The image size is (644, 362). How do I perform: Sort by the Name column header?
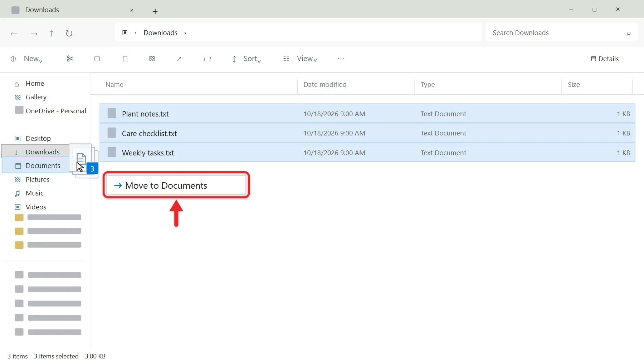pos(114,84)
